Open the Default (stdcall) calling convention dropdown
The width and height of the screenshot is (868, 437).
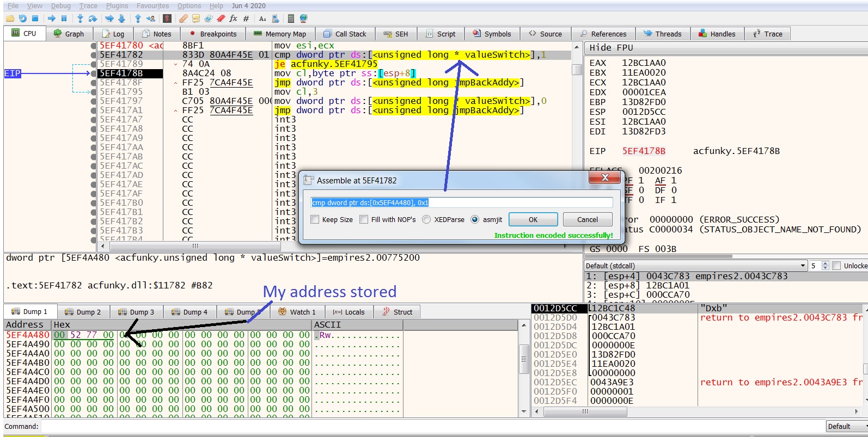pyautogui.click(x=695, y=266)
